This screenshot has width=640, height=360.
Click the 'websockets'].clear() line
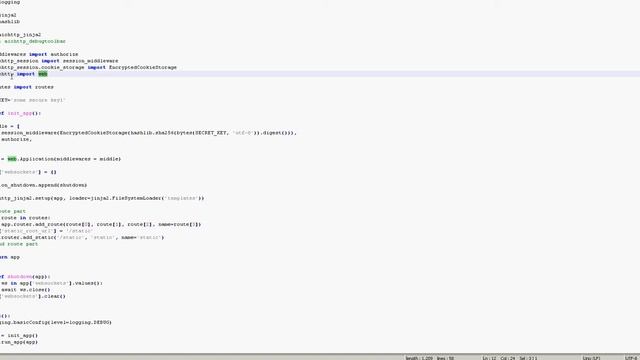tap(33, 296)
